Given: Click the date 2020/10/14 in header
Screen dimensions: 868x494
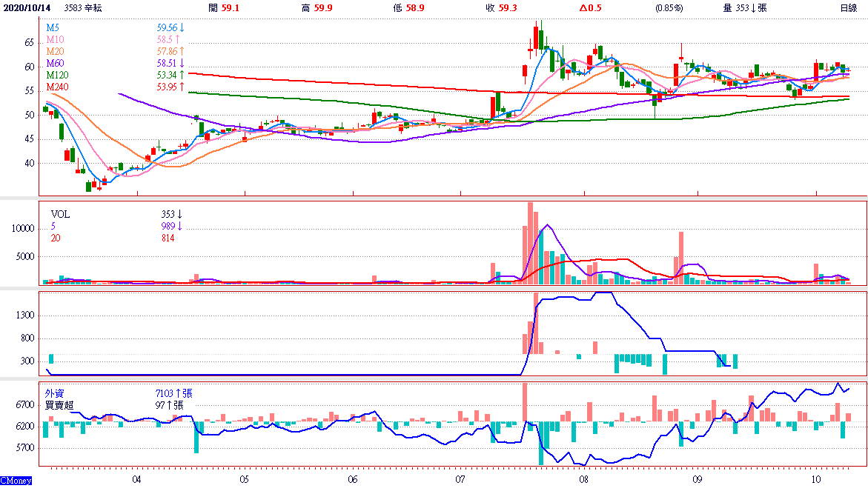Looking at the screenshot, I should coord(27,8).
